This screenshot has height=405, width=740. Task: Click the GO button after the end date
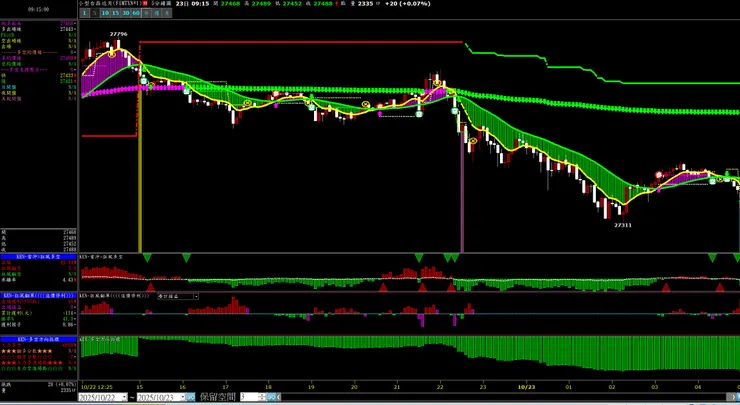(190, 397)
